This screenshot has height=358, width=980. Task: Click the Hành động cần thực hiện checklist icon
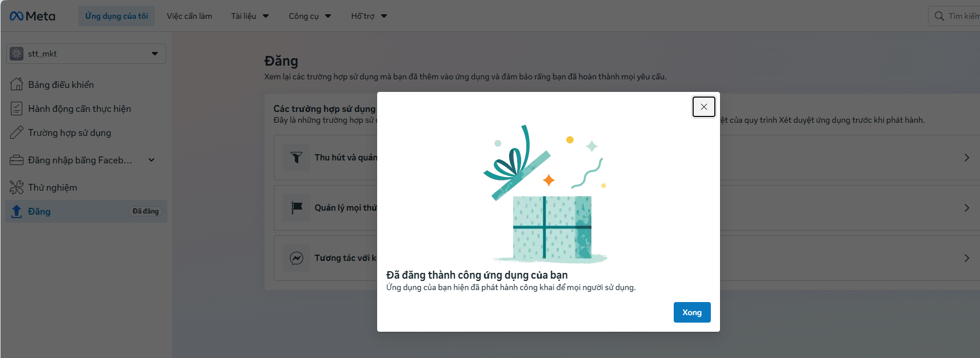(17, 108)
